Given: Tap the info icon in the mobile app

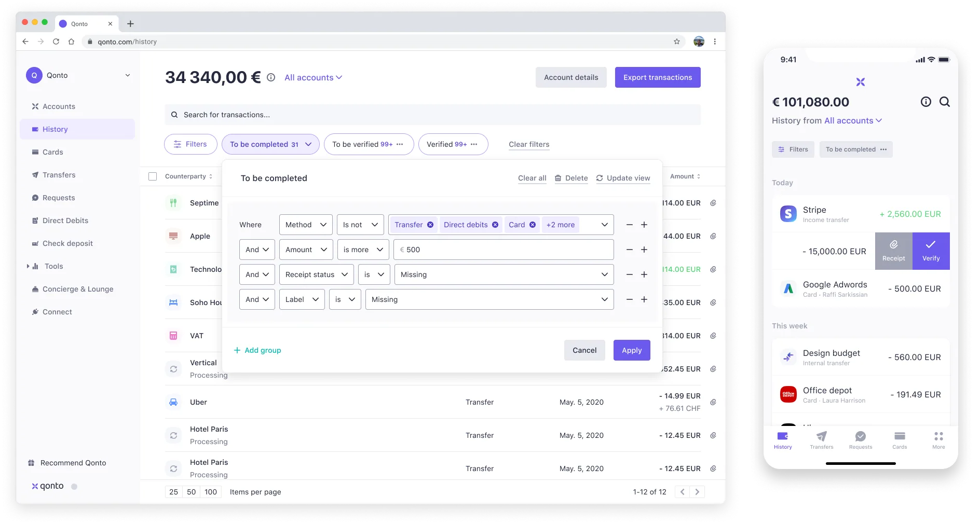Looking at the screenshot, I should pos(926,102).
